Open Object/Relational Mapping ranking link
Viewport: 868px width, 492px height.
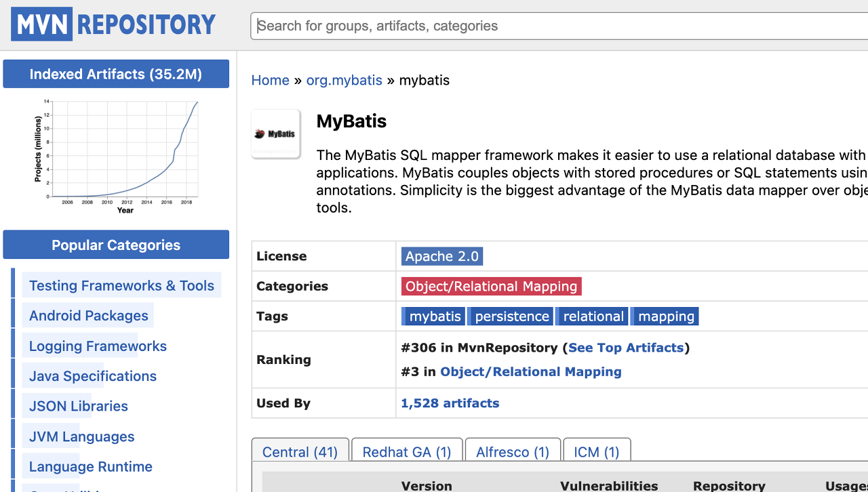(x=531, y=371)
